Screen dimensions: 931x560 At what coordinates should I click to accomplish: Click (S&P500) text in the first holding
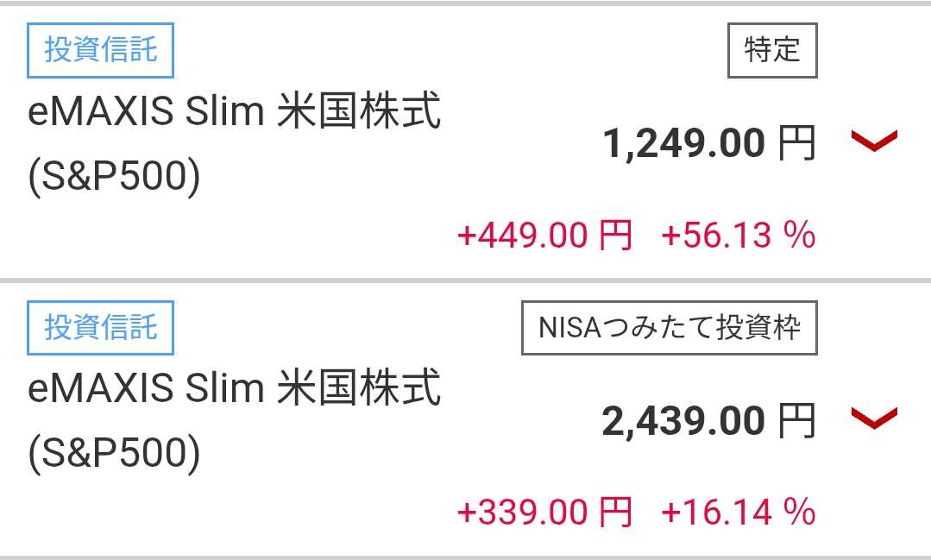click(x=114, y=178)
